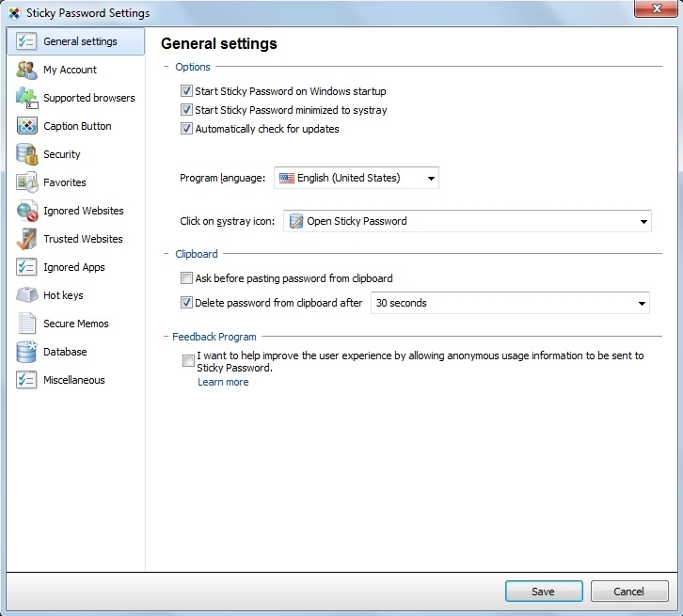Click the Ignored Websites globe icon
Viewport: 683px width, 616px height.
click(x=26, y=211)
